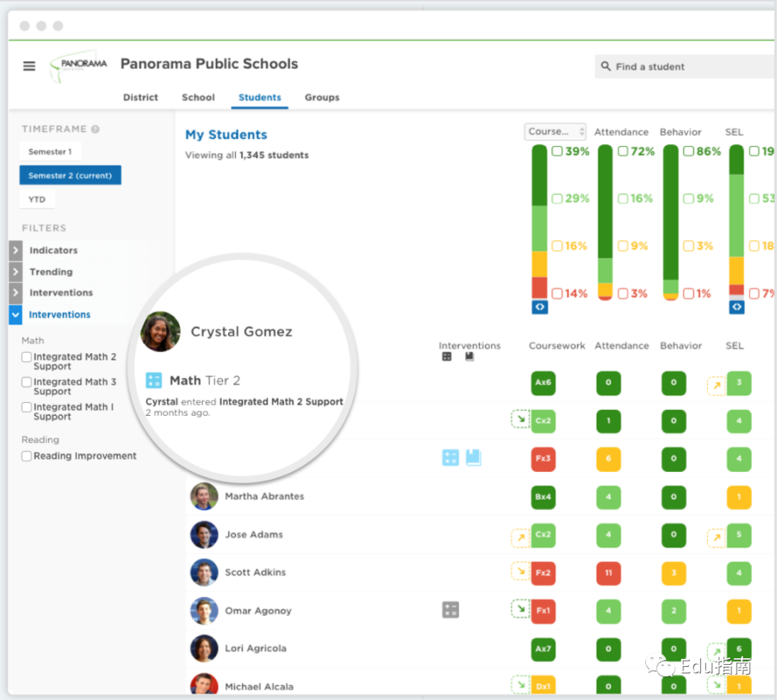Enable the Reading Improvement filter checkbox
Viewport: 777px width, 700px height.
[x=27, y=456]
